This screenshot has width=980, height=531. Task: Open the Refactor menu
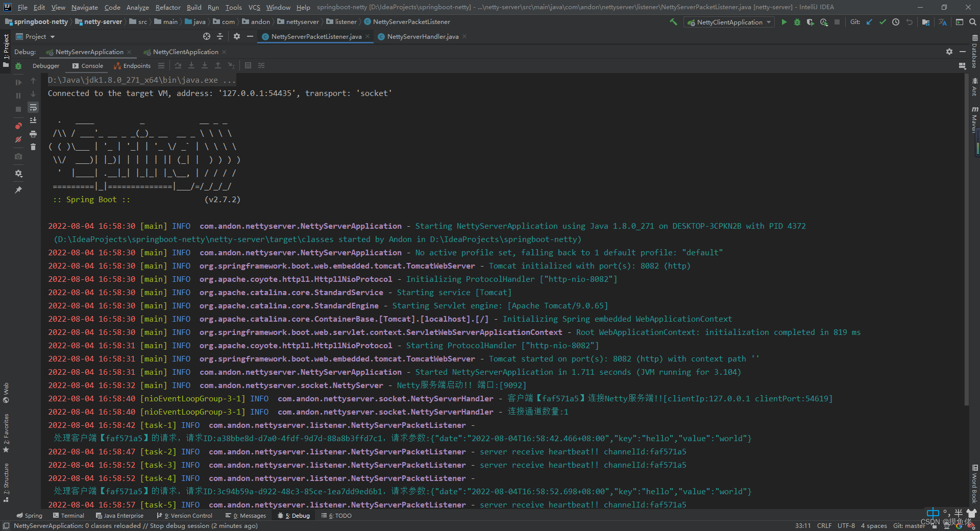click(168, 7)
